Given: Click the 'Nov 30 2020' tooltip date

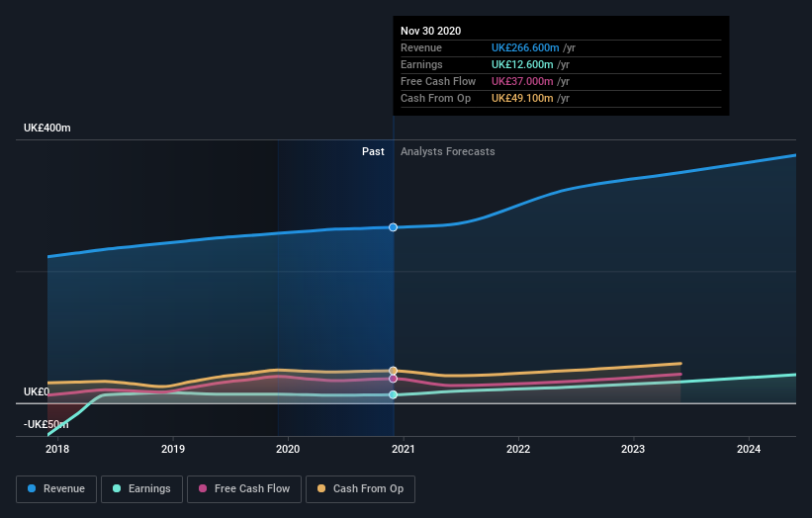Looking at the screenshot, I should pos(430,31).
